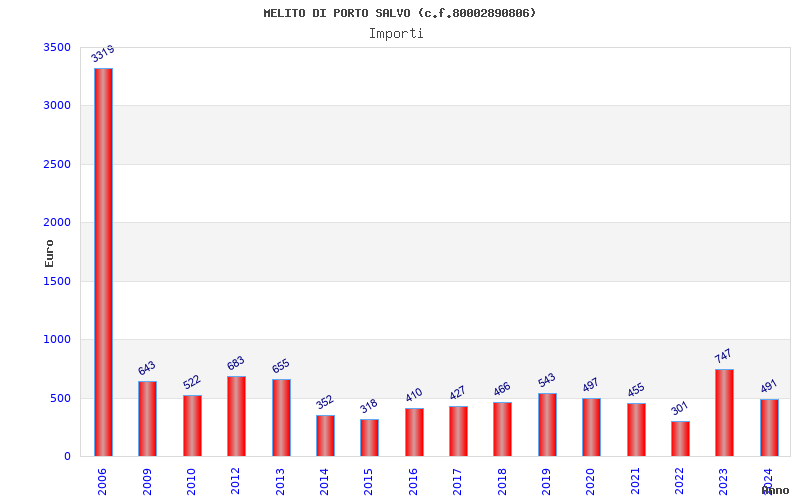Click the 'Importi' subtitle
This screenshot has width=800, height=500.
(396, 34)
